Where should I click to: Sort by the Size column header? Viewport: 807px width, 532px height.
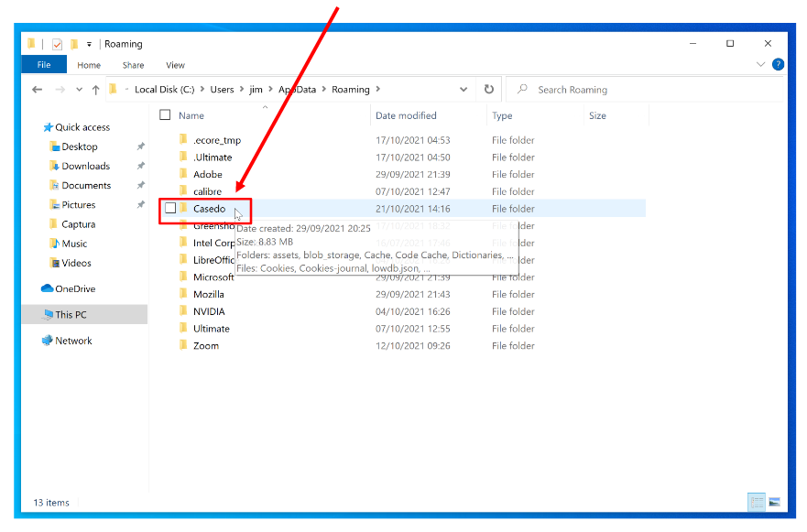coord(597,115)
